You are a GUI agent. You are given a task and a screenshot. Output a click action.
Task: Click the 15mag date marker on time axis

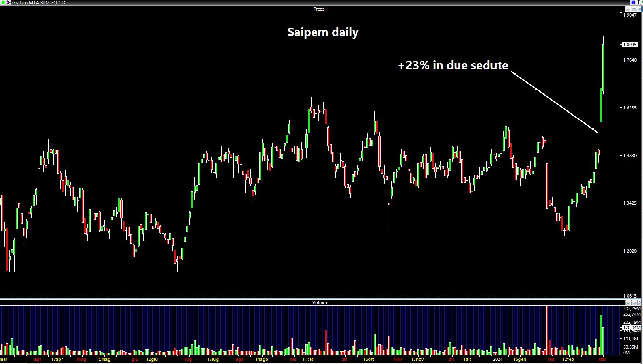click(103, 359)
